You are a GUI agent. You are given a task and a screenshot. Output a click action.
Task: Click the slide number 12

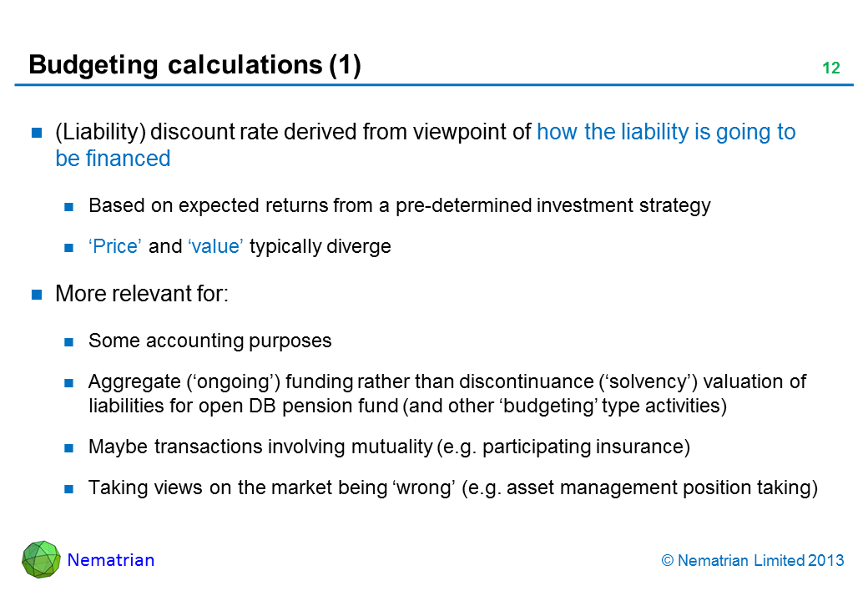coord(830,68)
